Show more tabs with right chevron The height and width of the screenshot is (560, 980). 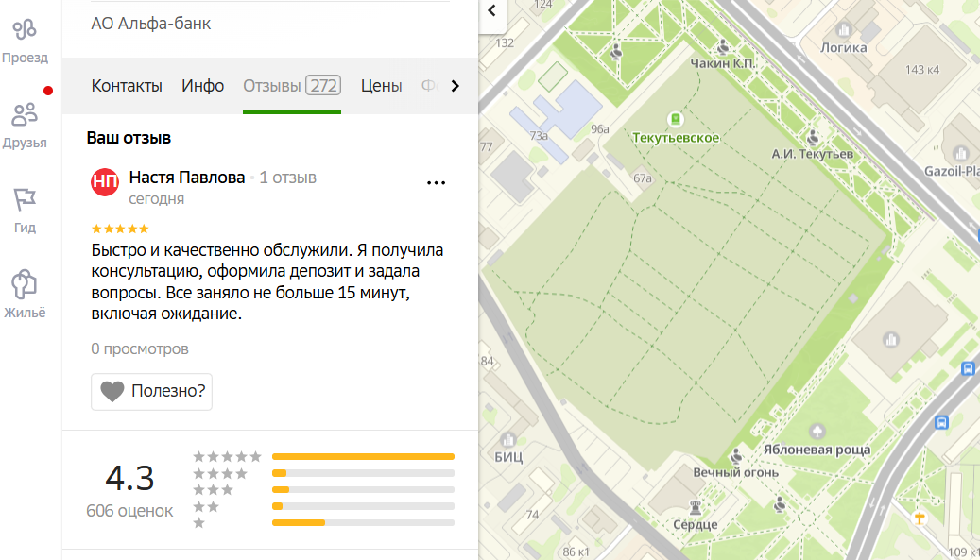[x=455, y=86]
